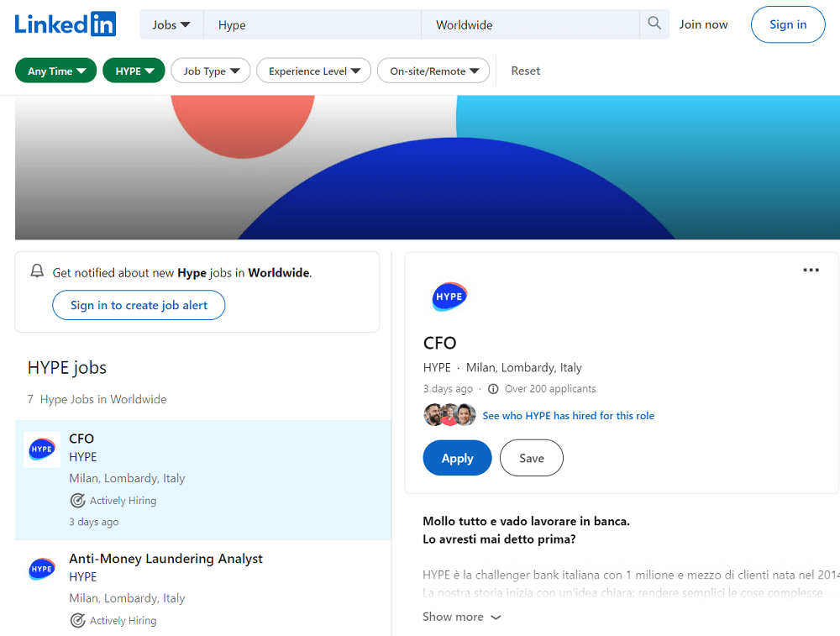Image resolution: width=840 pixels, height=636 pixels.
Task: Click the 'HYPE jobs' heading
Action: [67, 367]
